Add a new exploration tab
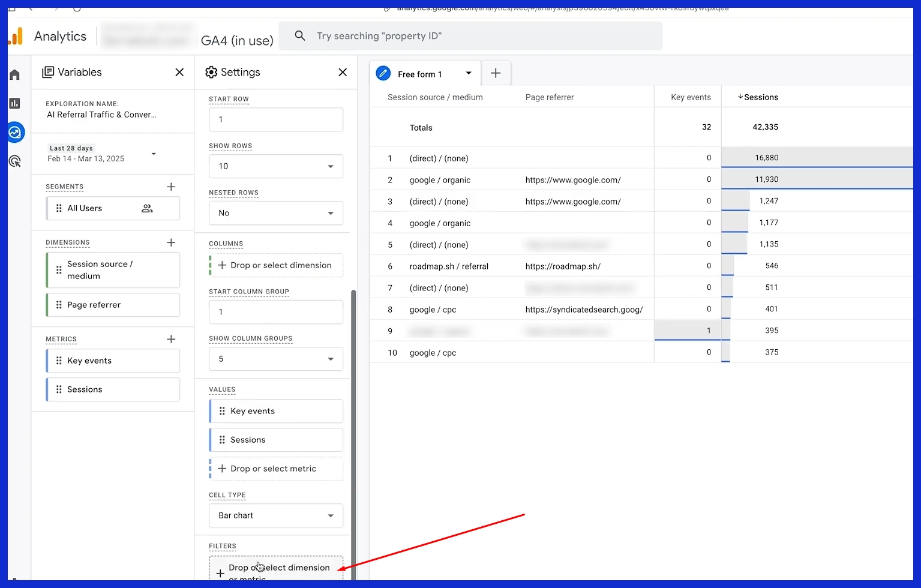921x588 pixels. pyautogui.click(x=496, y=73)
